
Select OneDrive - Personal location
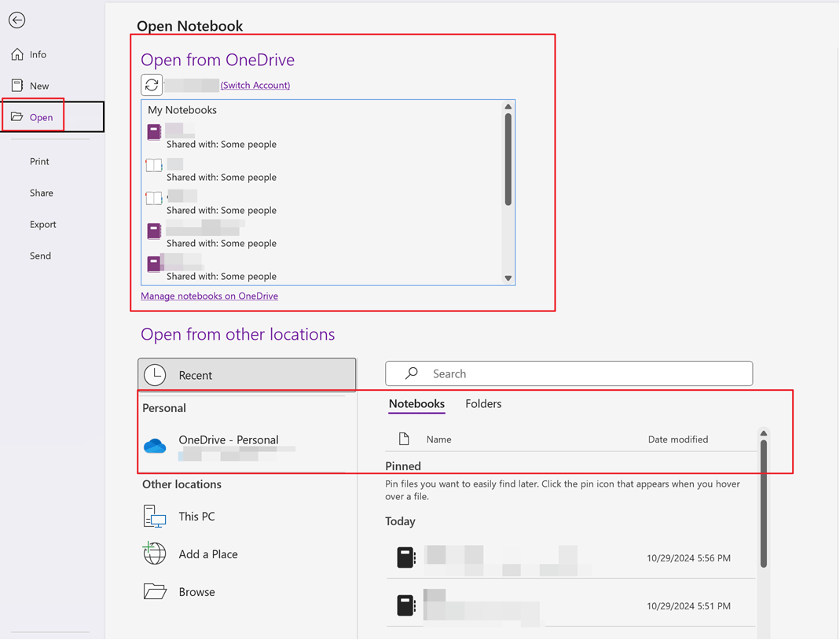[x=244, y=446]
